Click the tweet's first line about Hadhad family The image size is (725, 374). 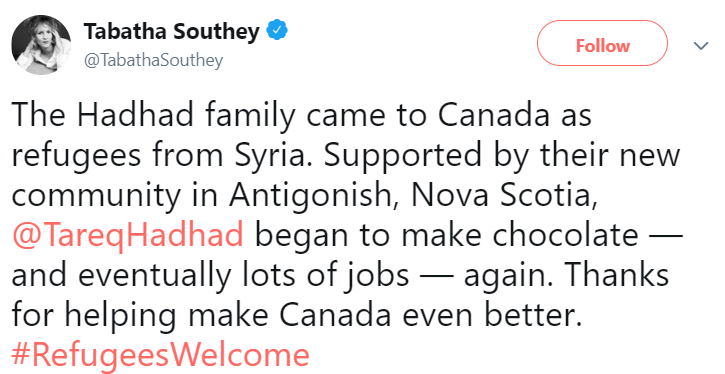(x=301, y=115)
